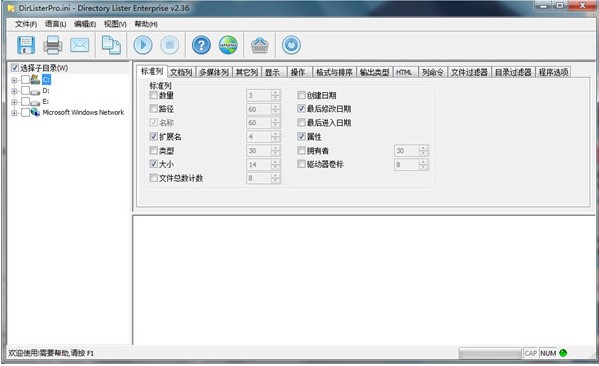Uncheck the 属性 checkbox
The image size is (599, 366).
301,136
